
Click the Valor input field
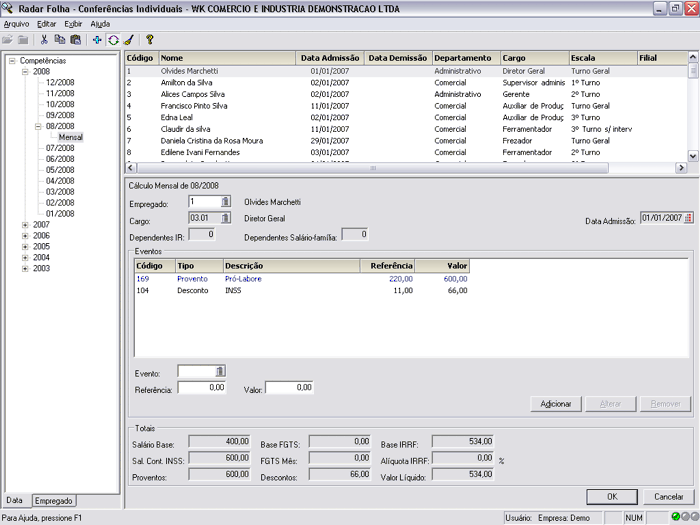pyautogui.click(x=290, y=387)
